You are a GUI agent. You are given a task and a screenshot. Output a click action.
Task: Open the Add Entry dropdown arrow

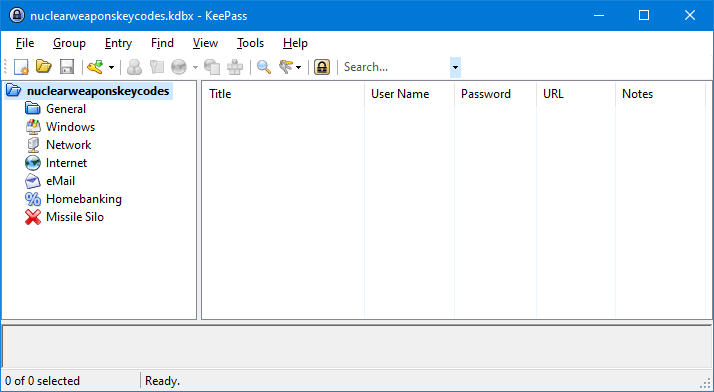tap(111, 68)
